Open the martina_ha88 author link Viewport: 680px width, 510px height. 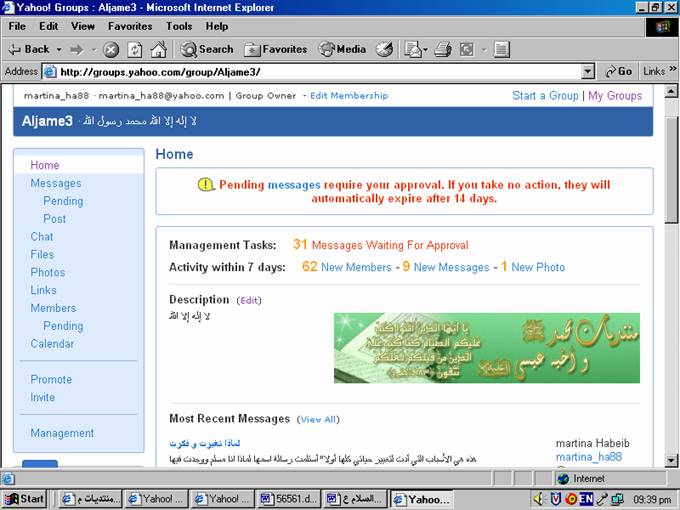coord(588,457)
